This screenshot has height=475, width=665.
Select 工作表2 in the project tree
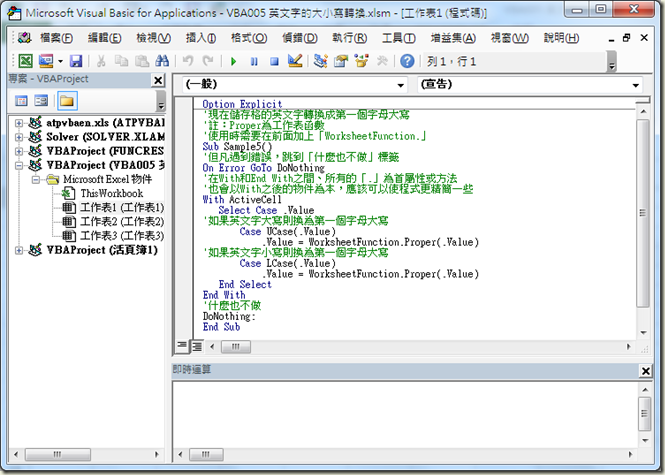click(x=122, y=221)
